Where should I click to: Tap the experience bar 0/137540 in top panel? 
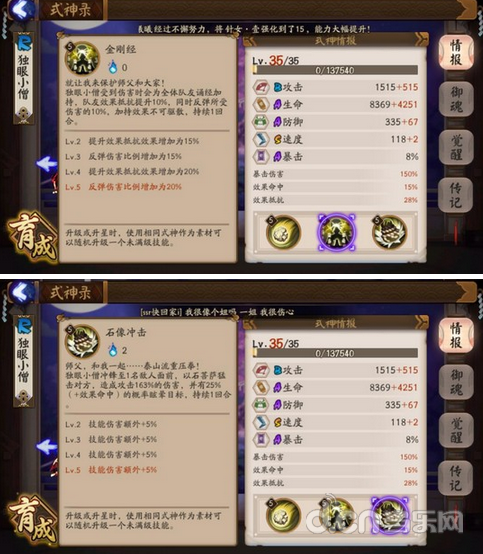[x=335, y=70]
